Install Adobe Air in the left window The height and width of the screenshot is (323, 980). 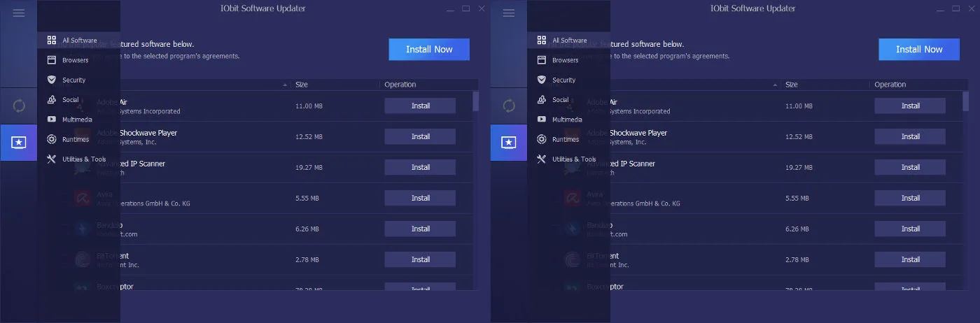click(x=420, y=106)
